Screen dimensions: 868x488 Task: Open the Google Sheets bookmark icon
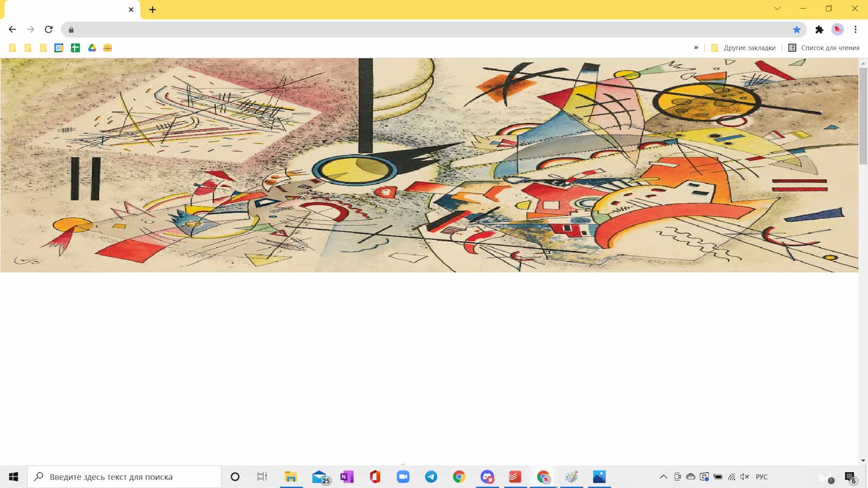point(75,48)
